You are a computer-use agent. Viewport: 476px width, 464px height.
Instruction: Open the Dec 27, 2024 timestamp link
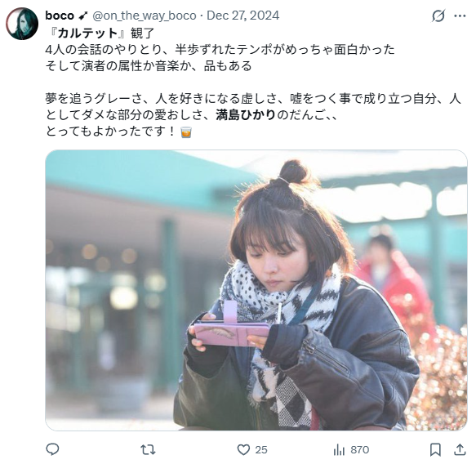[x=242, y=16]
